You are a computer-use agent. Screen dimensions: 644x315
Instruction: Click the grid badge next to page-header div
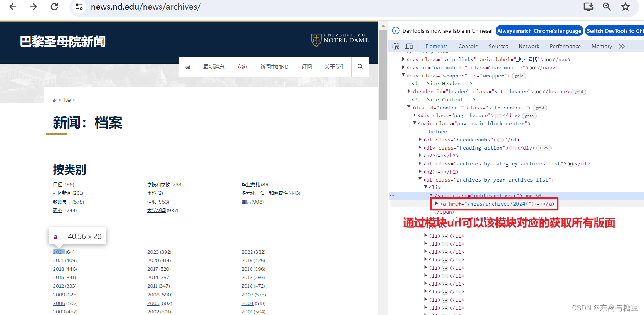[x=530, y=116]
